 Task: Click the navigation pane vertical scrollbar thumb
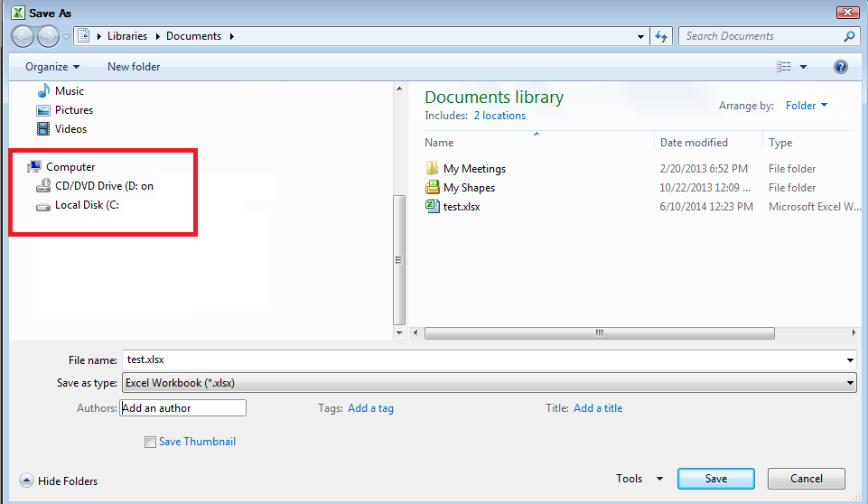click(x=399, y=260)
